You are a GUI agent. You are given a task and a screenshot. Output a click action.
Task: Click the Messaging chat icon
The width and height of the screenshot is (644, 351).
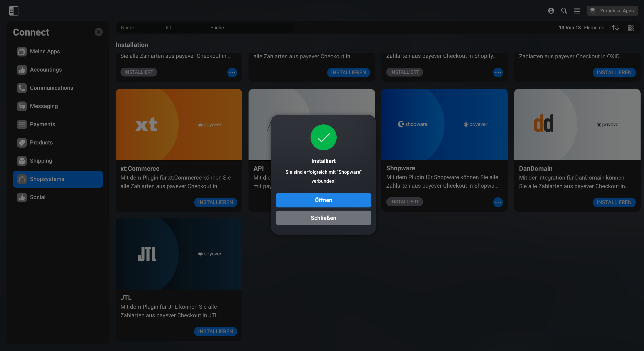22,106
